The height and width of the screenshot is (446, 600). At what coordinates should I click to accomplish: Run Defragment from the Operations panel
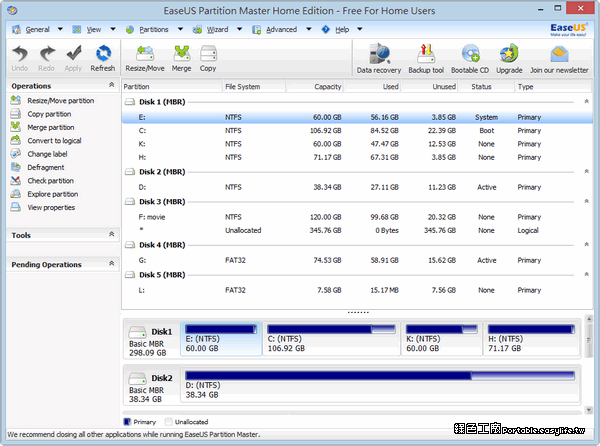point(46,168)
